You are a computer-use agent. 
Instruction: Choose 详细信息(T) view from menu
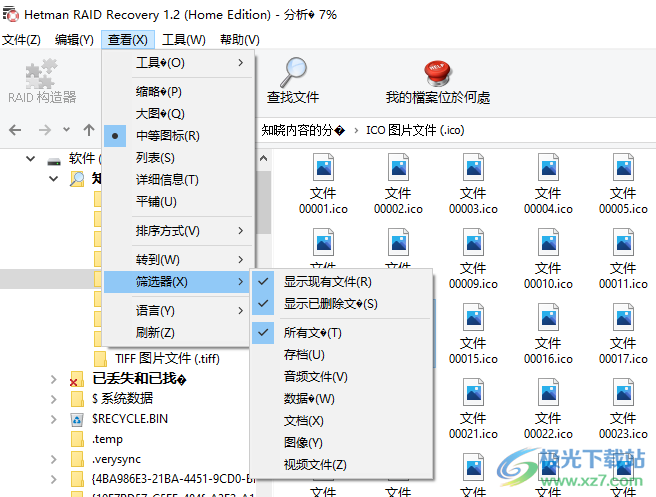(x=178, y=180)
